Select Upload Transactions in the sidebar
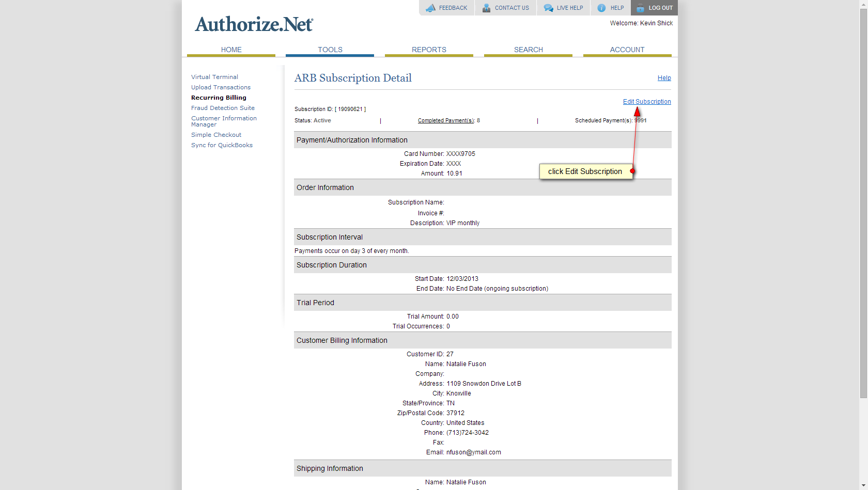Viewport: 868px width, 490px height. 221,87
